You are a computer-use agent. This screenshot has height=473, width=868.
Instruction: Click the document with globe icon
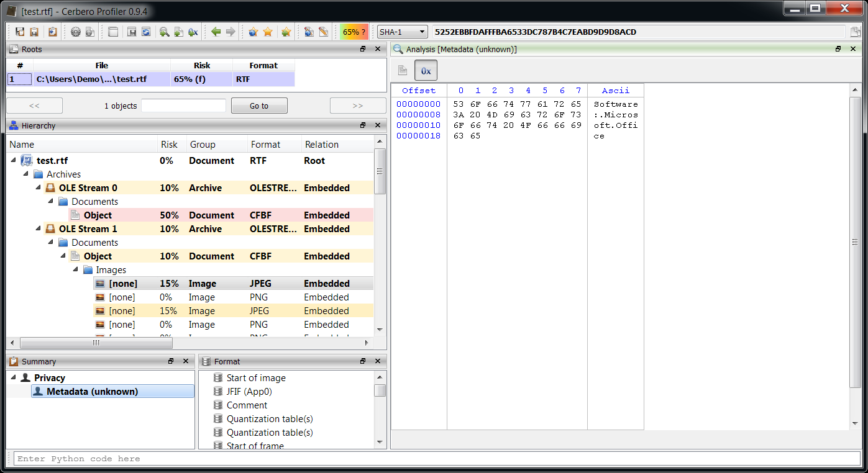point(309,32)
